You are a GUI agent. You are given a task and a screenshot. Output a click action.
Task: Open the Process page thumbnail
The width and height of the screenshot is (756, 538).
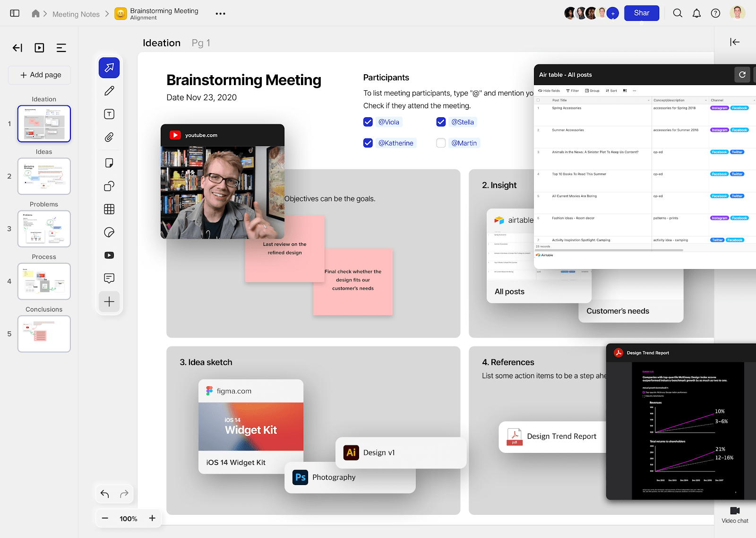click(x=44, y=281)
